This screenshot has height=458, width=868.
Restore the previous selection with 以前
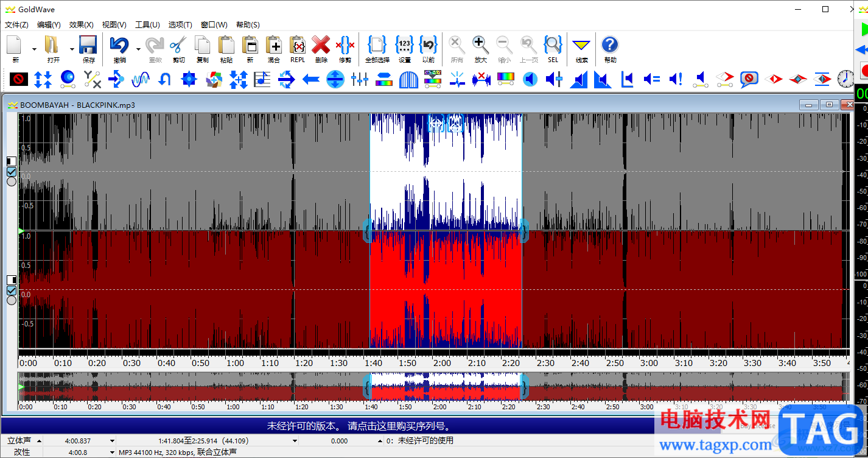pos(429,49)
